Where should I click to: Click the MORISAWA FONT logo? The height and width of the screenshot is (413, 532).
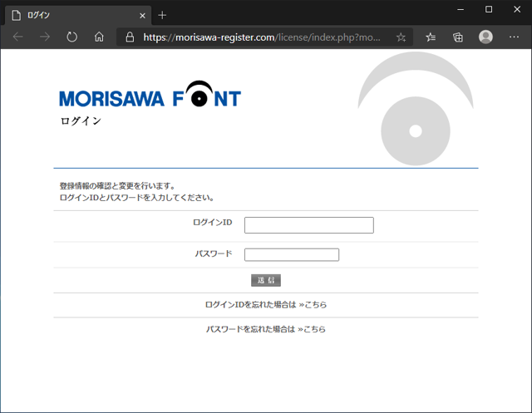click(x=150, y=94)
